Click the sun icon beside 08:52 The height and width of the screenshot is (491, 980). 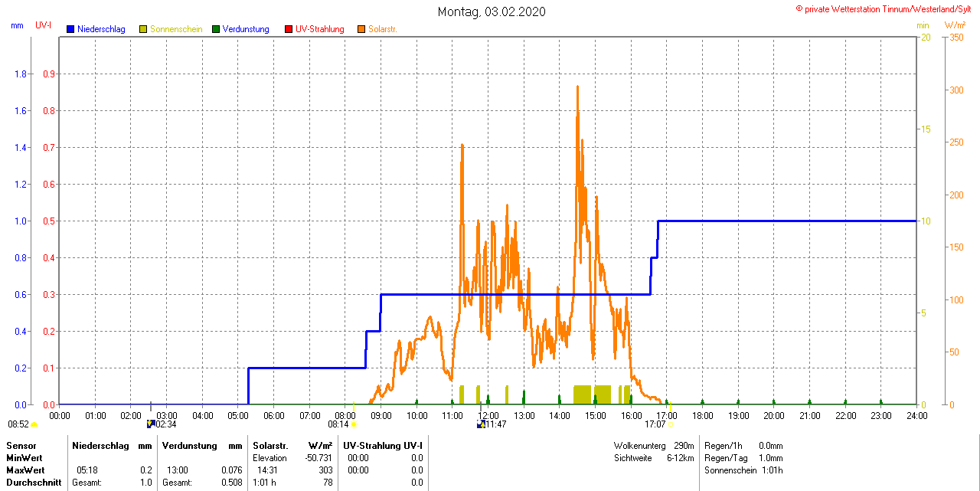pyautogui.click(x=34, y=424)
